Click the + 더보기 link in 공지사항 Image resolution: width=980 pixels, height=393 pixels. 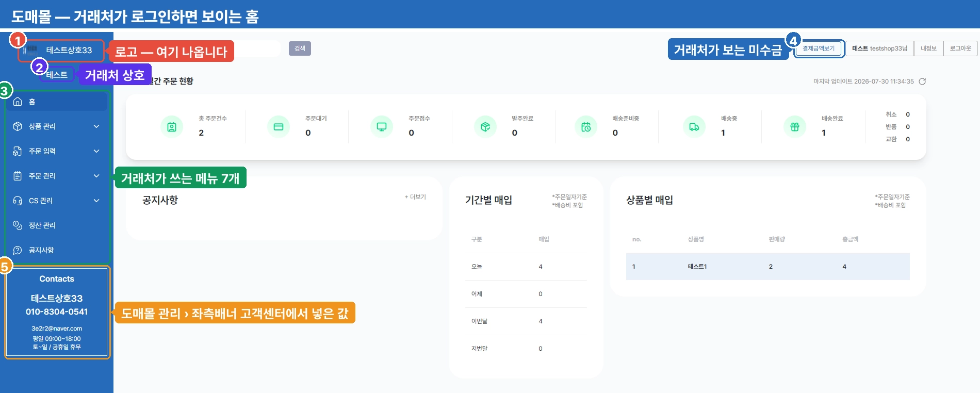coord(415,197)
